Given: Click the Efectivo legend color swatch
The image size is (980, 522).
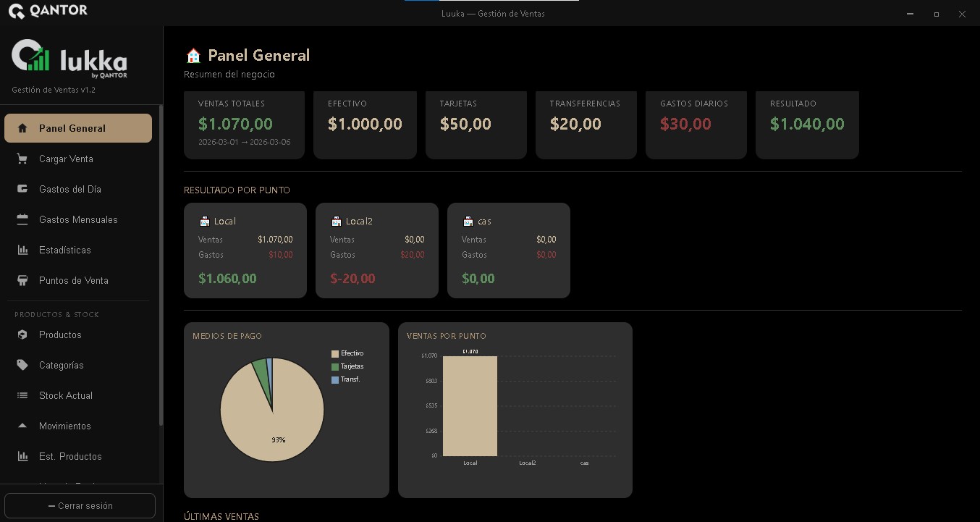Looking at the screenshot, I should click(335, 353).
